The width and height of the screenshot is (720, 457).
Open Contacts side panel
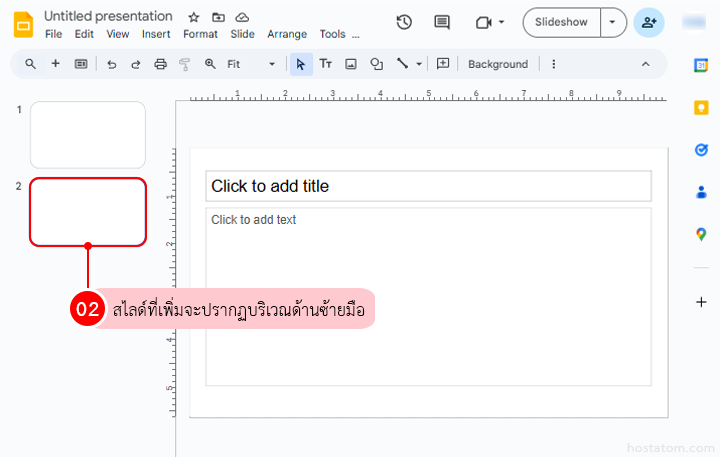[x=701, y=192]
